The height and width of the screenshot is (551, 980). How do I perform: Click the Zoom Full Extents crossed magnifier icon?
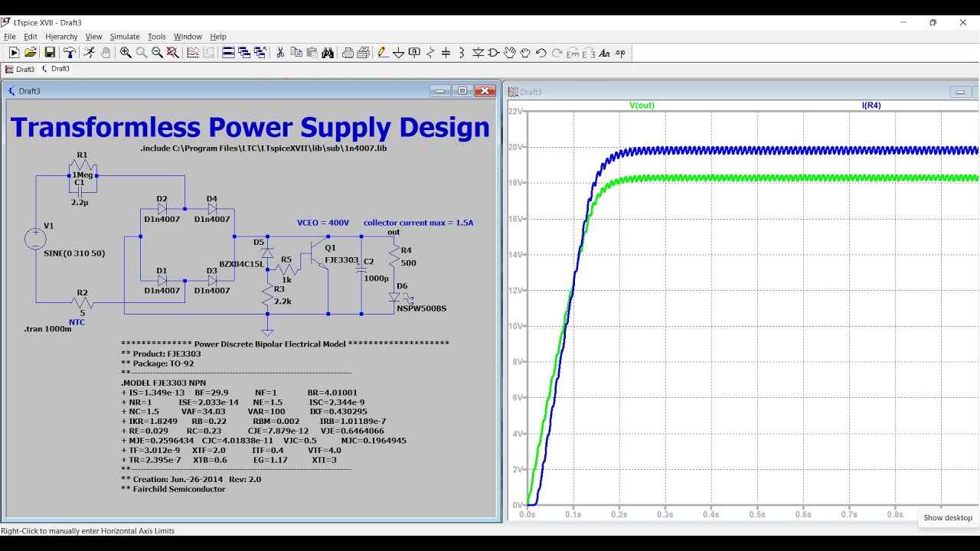coord(173,53)
